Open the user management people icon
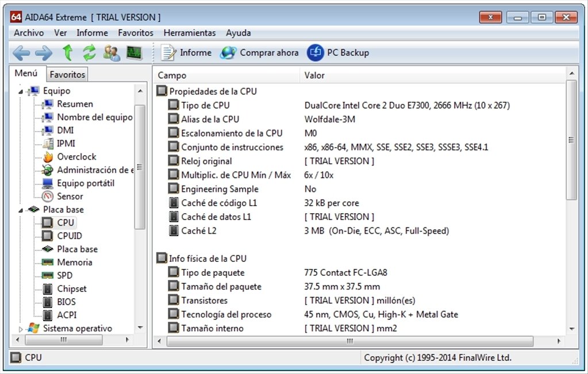The image size is (588, 374). coord(112,53)
